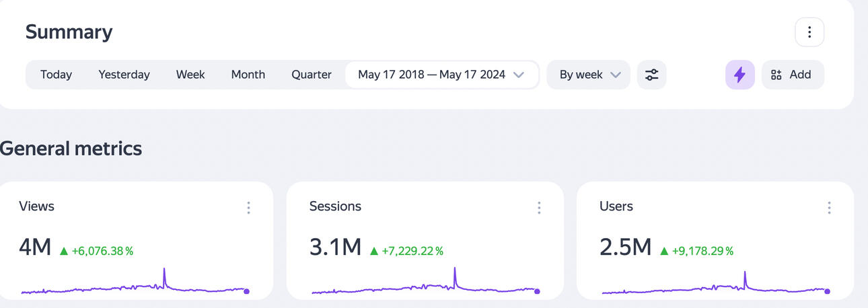
Task: Click the purple lightning bolt button
Action: (x=739, y=75)
